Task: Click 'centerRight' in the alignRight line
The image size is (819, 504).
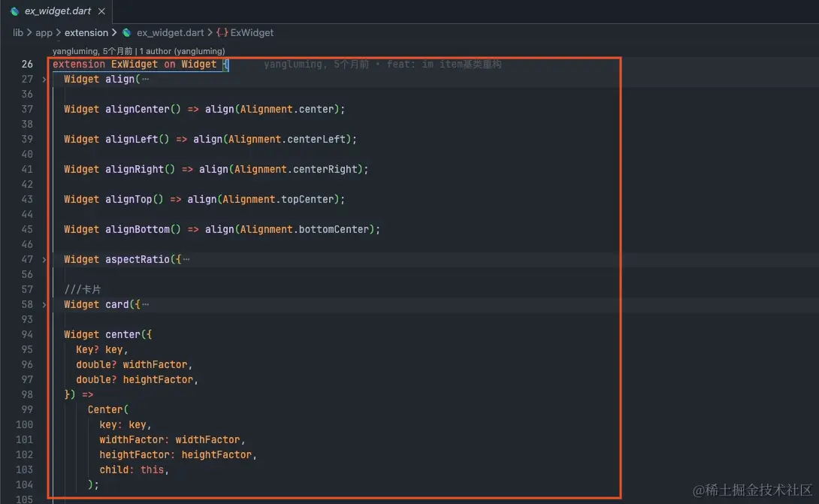Action: pos(325,169)
